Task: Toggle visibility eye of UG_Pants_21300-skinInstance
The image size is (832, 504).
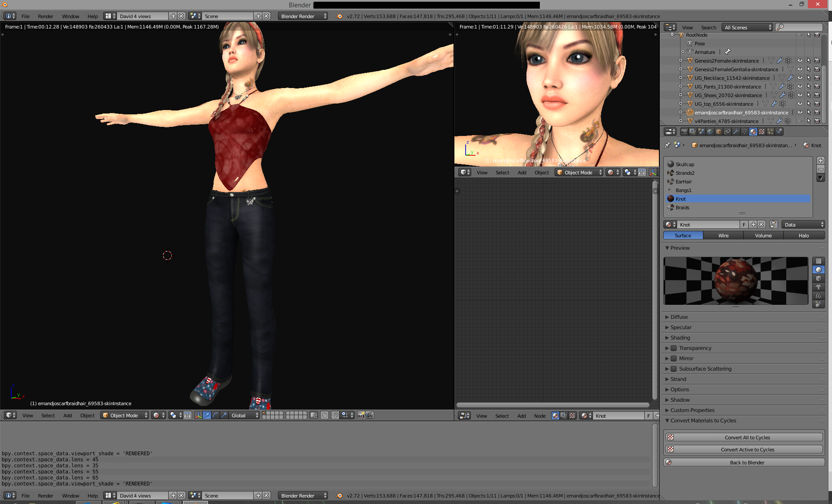Action: pyautogui.click(x=800, y=87)
